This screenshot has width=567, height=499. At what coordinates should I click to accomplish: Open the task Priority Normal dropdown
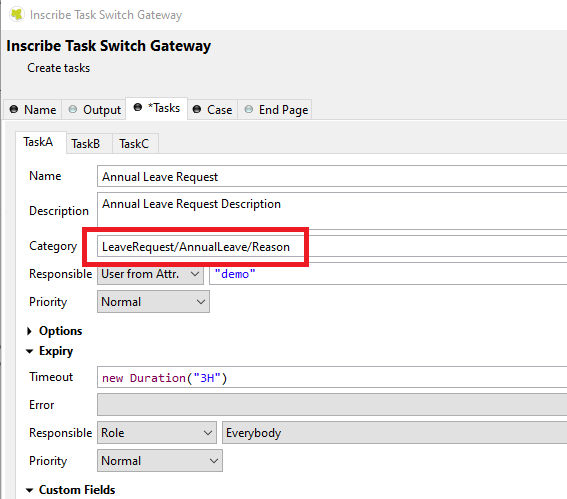pyautogui.click(x=153, y=302)
